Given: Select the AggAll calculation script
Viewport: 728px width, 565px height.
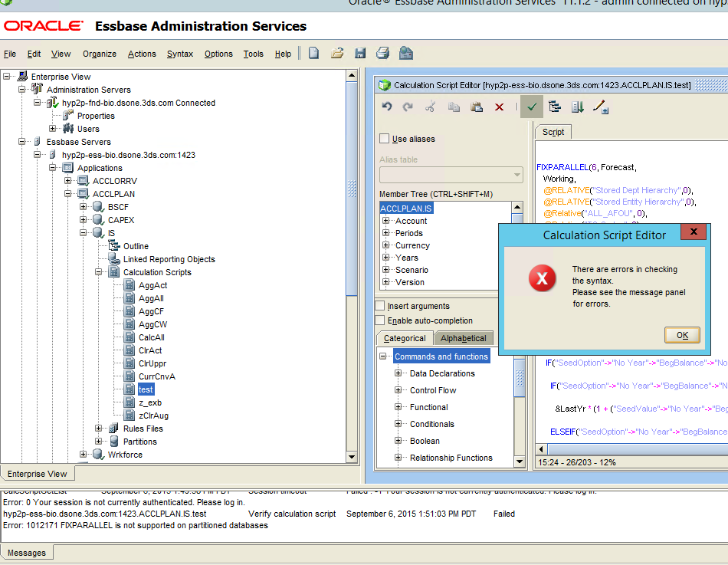Looking at the screenshot, I should pyautogui.click(x=151, y=298).
